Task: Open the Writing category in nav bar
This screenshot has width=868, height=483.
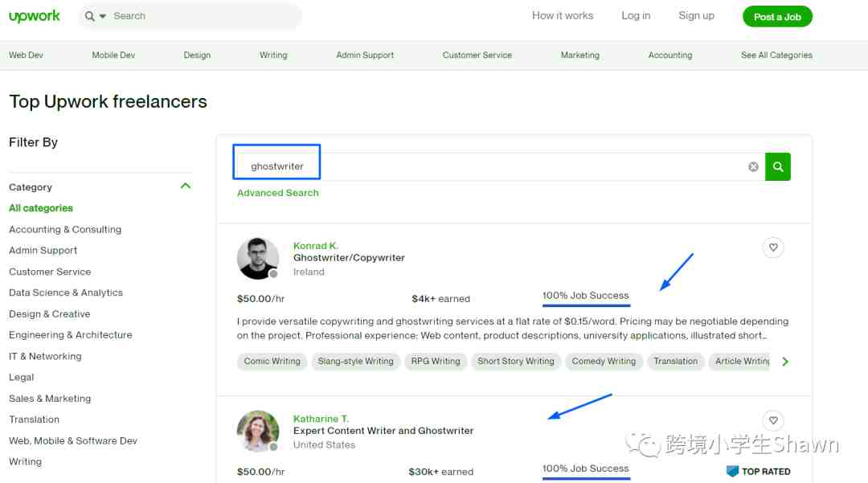Action: 273,55
